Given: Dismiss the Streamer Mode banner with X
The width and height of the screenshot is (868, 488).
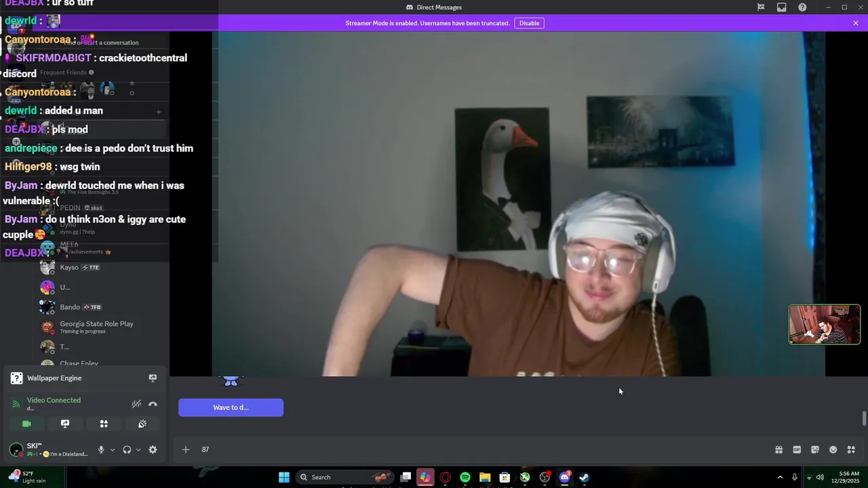Looking at the screenshot, I should click(x=856, y=23).
